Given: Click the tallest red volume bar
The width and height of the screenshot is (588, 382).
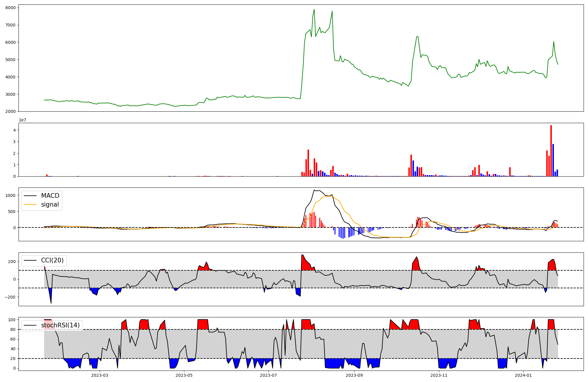Looking at the screenshot, I should coord(551,150).
